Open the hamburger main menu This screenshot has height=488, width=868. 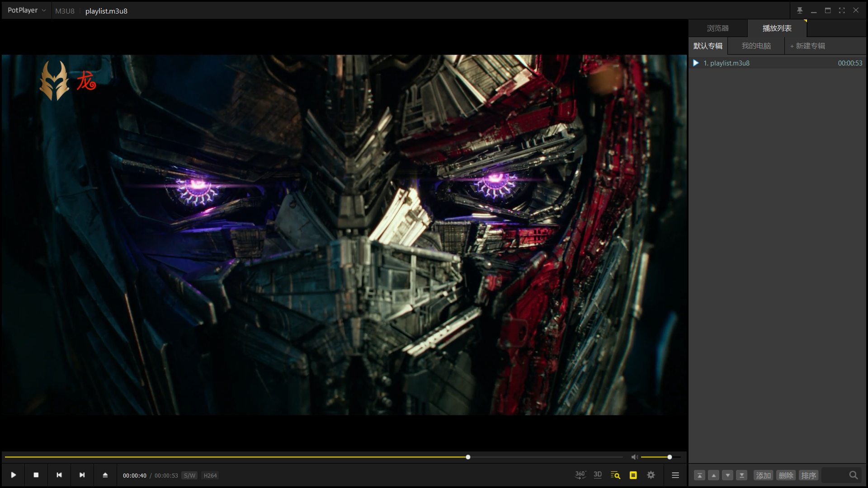click(x=675, y=475)
